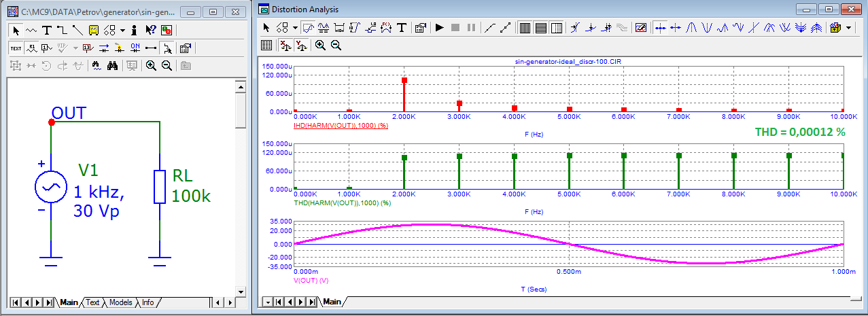Image resolution: width=868 pixels, height=316 pixels.
Task: Click the yellow bus tool icon
Action: 94,30
